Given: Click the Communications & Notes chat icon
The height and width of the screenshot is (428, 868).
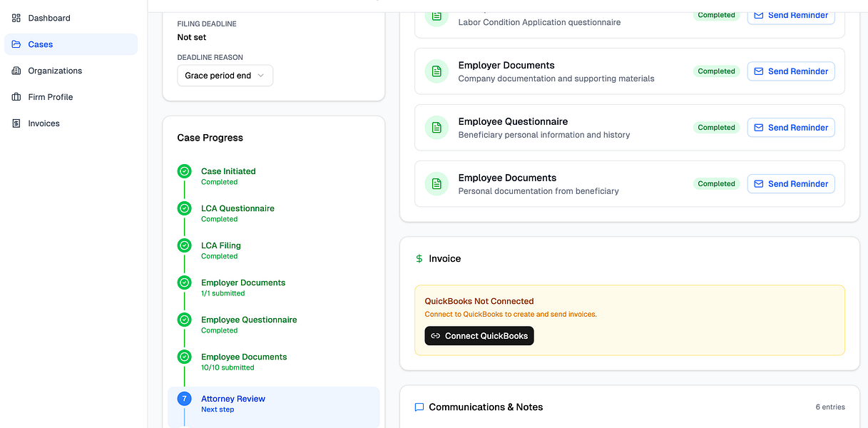Looking at the screenshot, I should click(419, 407).
